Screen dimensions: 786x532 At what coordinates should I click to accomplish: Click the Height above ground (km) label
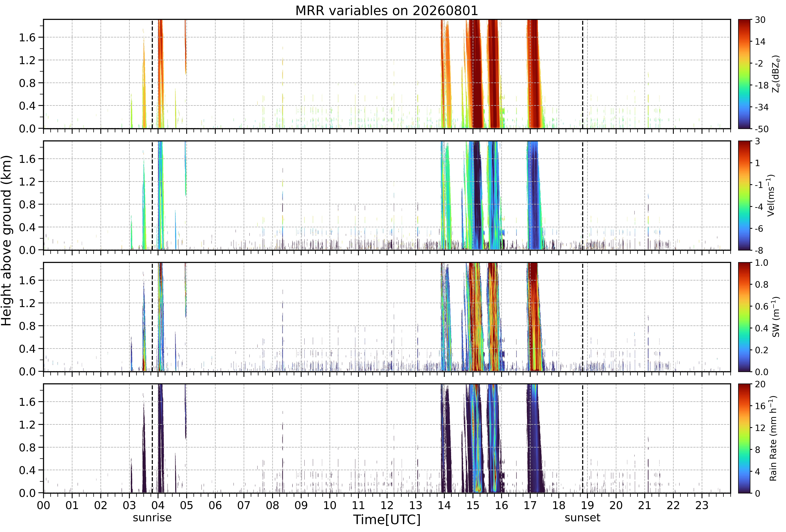pos(7,240)
